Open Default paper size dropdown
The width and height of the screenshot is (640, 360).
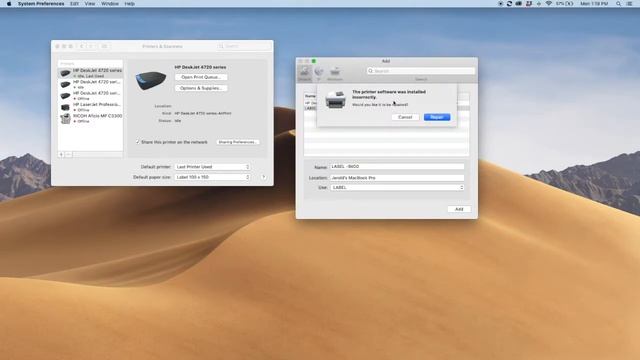212,177
